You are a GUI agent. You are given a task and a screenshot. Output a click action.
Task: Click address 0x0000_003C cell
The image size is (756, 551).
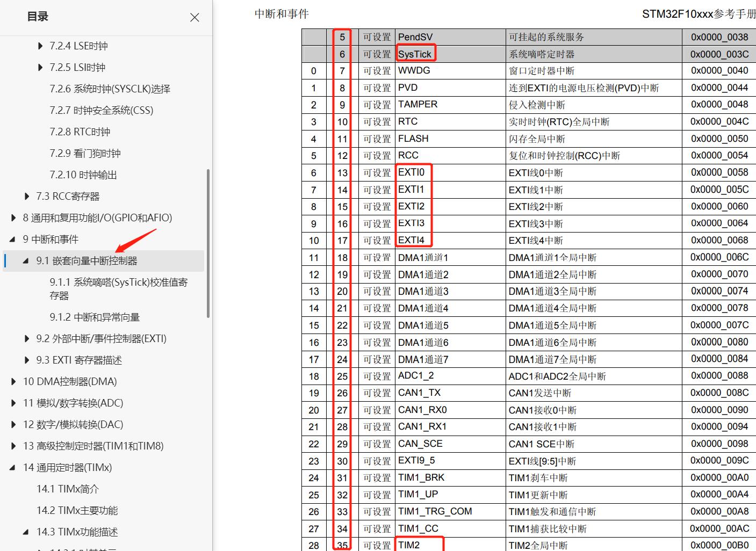tap(719, 54)
